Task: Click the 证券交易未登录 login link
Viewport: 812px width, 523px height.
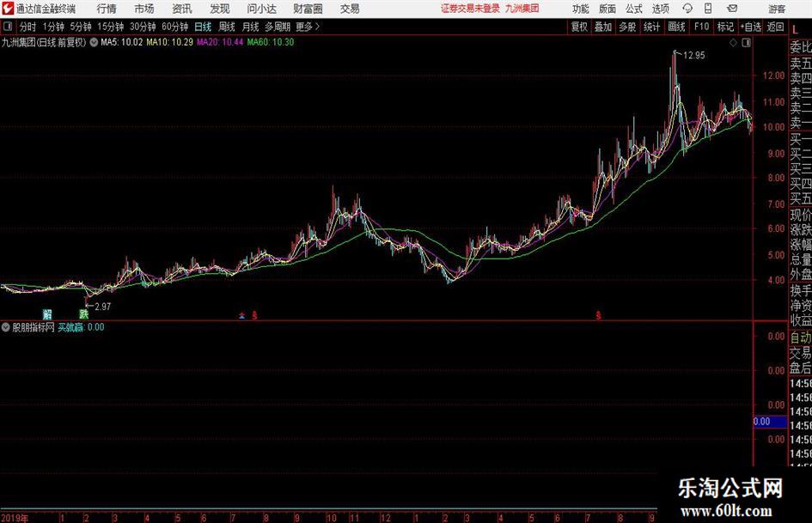Action: 470,9
